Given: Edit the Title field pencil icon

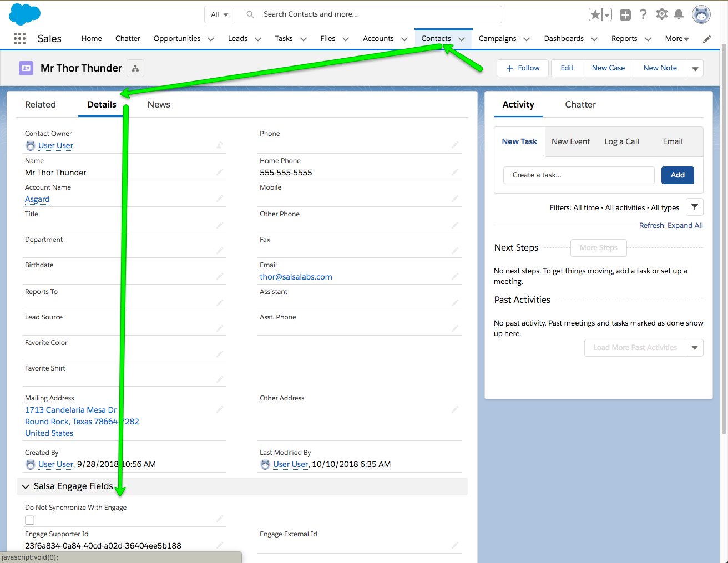Looking at the screenshot, I should coord(220,225).
